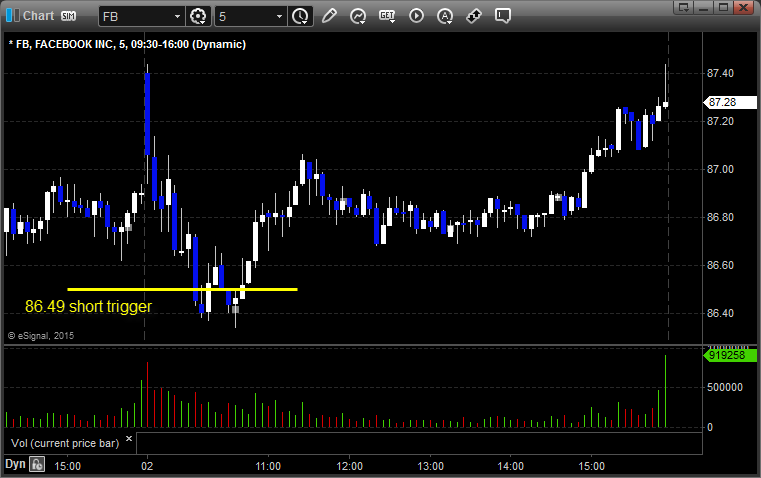Click the '02' date label on time axis
761x478 pixels.
147,466
